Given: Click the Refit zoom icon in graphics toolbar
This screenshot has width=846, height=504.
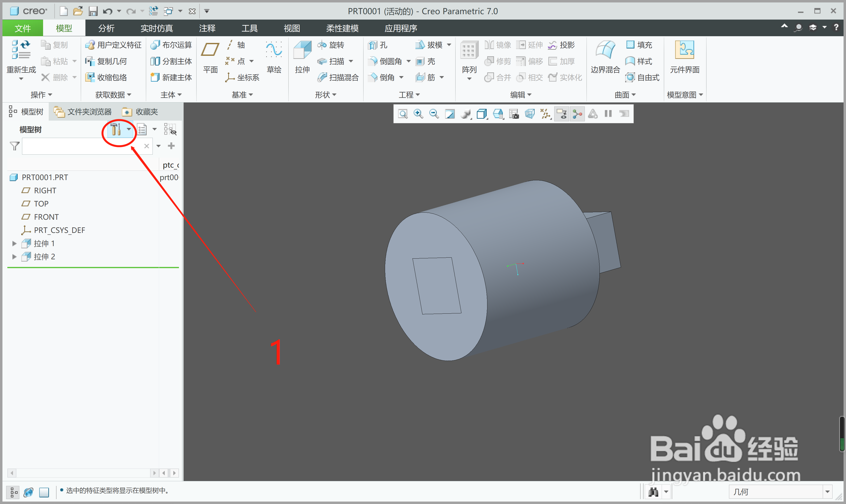Looking at the screenshot, I should coord(403,114).
